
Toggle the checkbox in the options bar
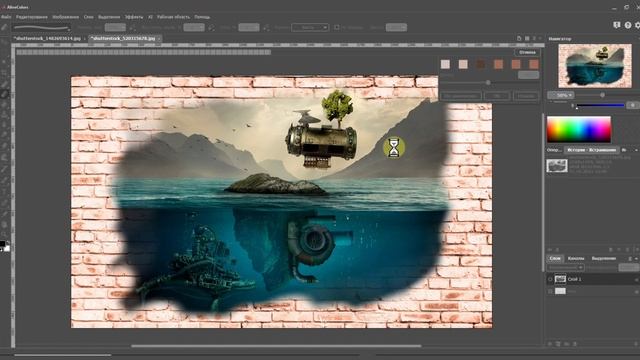tap(337, 27)
